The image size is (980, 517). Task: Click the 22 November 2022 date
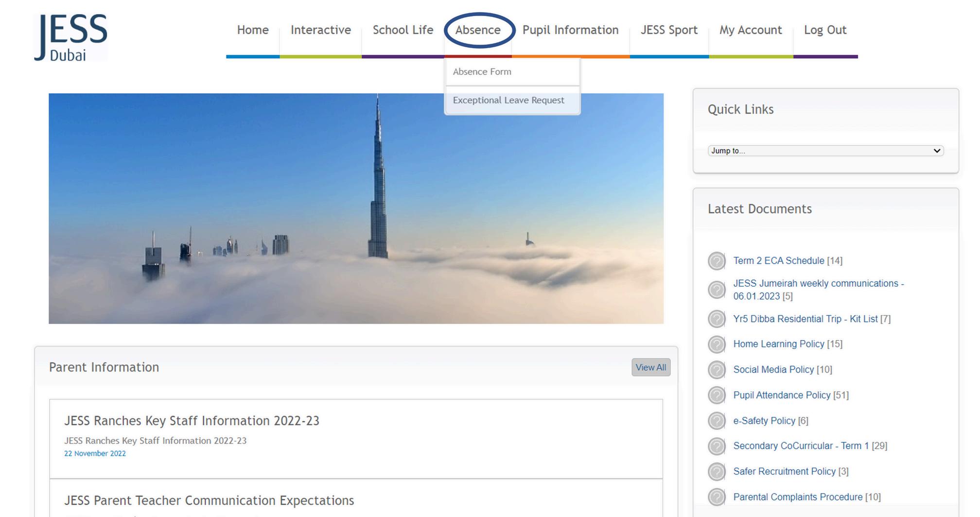tap(95, 453)
